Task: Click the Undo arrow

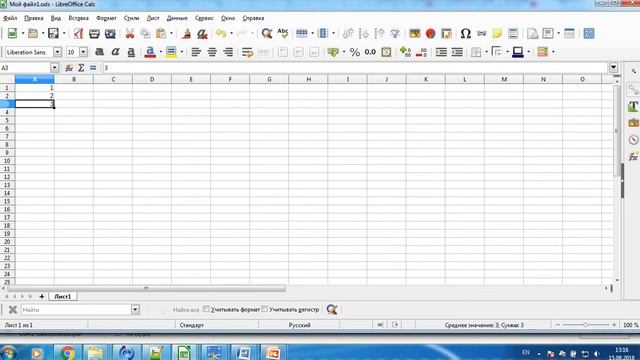Action: tap(221, 33)
